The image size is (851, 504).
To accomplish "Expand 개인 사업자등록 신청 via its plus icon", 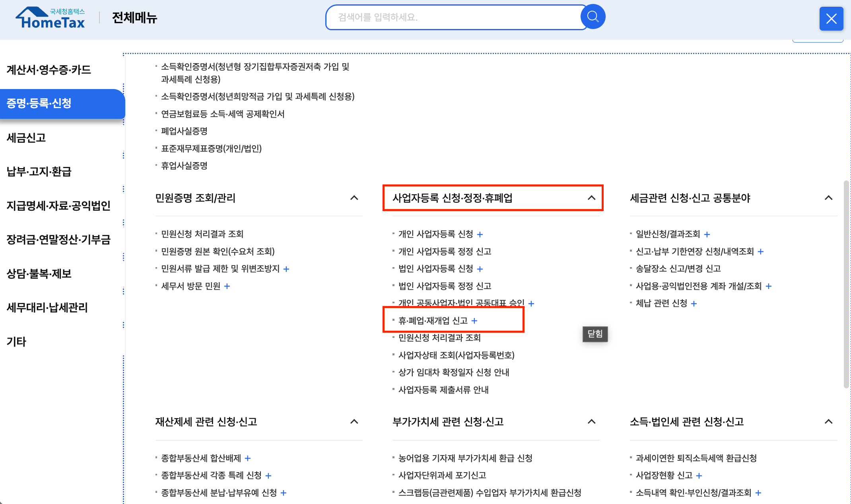I will click(480, 234).
